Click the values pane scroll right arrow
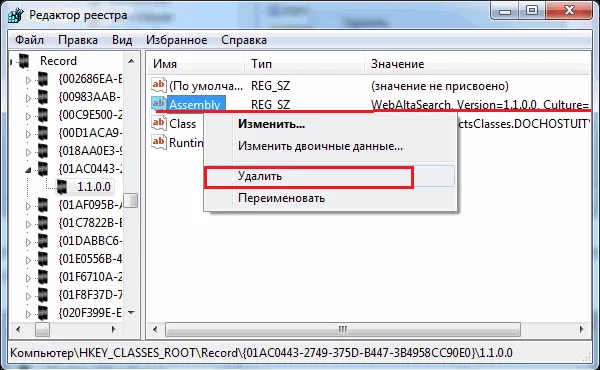Screen dimensions: 600x370 tap(582, 329)
